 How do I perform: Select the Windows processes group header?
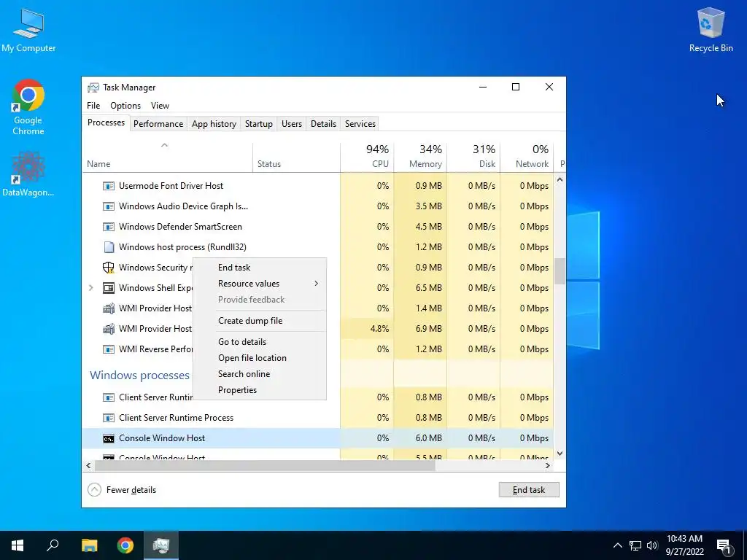pos(139,376)
